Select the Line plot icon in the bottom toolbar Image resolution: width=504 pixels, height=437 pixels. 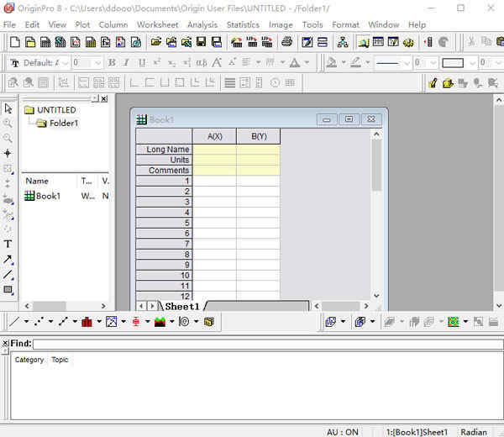[x=16, y=321]
